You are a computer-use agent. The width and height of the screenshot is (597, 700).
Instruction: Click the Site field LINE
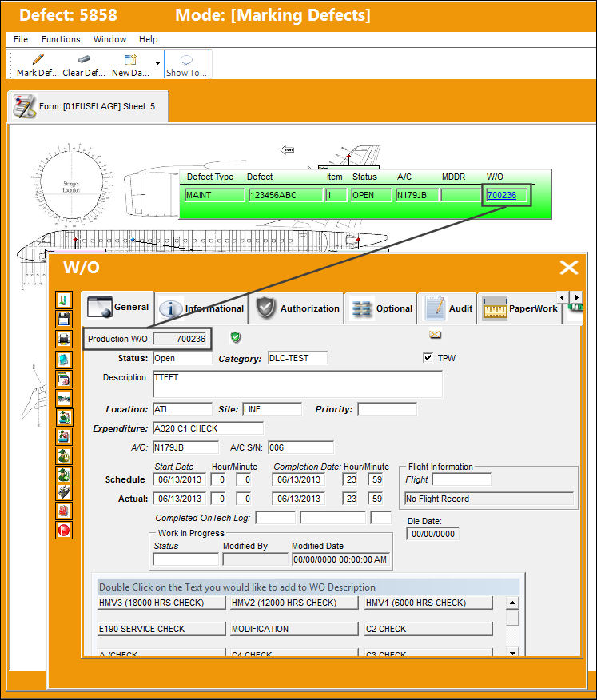tap(272, 409)
